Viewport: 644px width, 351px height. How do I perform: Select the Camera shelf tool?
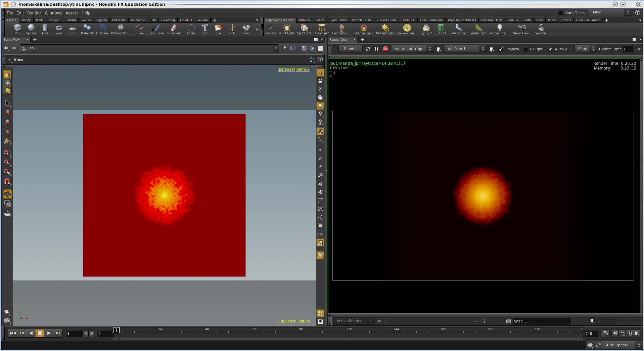pyautogui.click(x=271, y=29)
